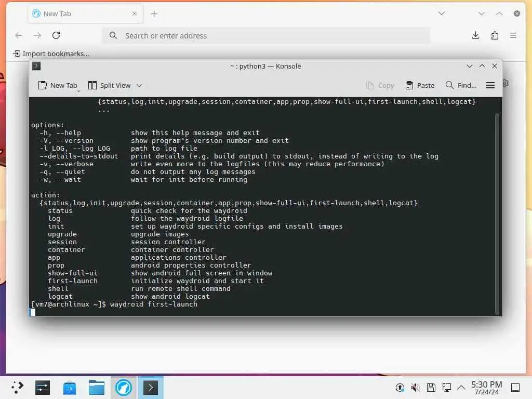Click 'show-full-ui' action row text
This screenshot has width=532, height=399.
[73, 273]
